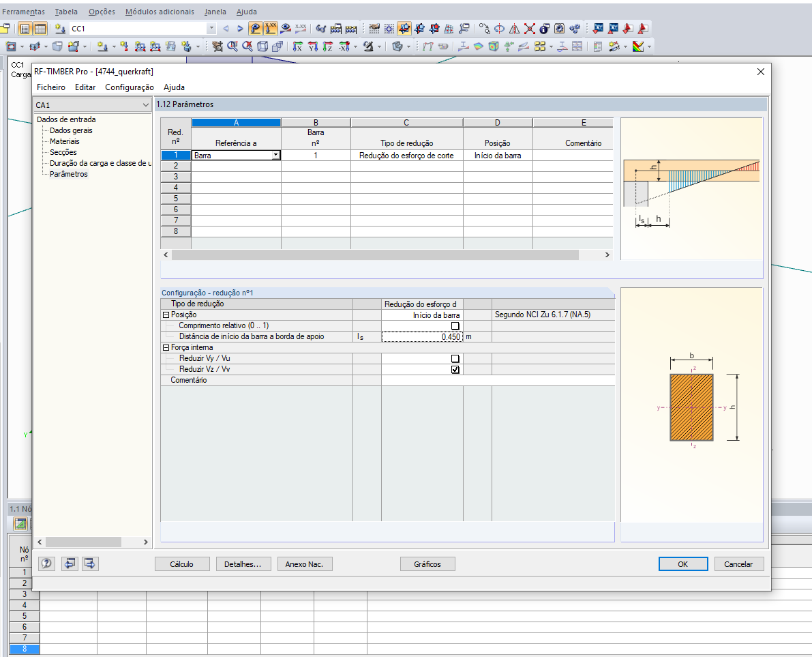The width and height of the screenshot is (812, 657).
Task: Click the zoom window magnifier icon
Action: [x=232, y=46]
